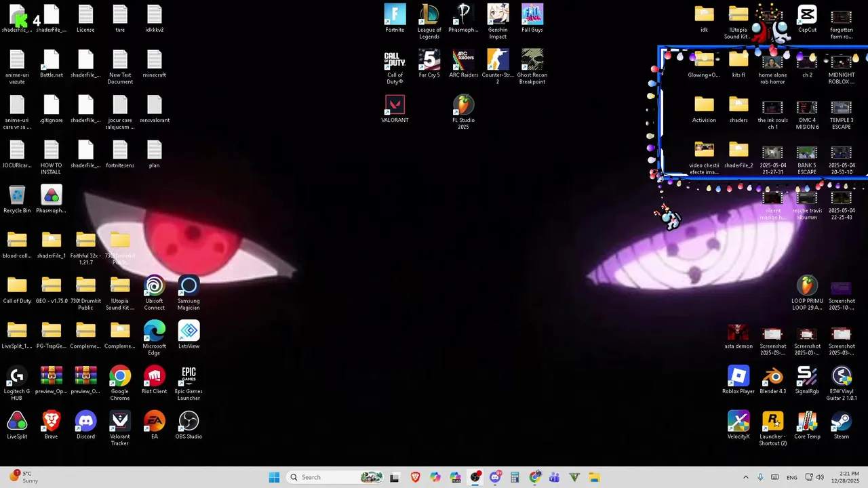The height and width of the screenshot is (488, 868).
Task: Select 'home alone rob horror' video file
Action: 772,67
